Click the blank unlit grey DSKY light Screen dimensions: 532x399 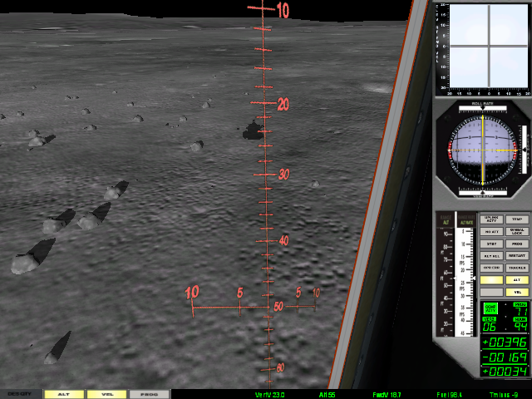491,292
